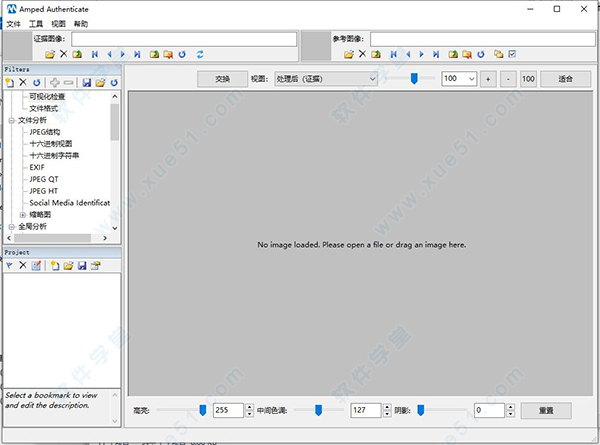Increase the 高亮 highlights value

(249, 407)
